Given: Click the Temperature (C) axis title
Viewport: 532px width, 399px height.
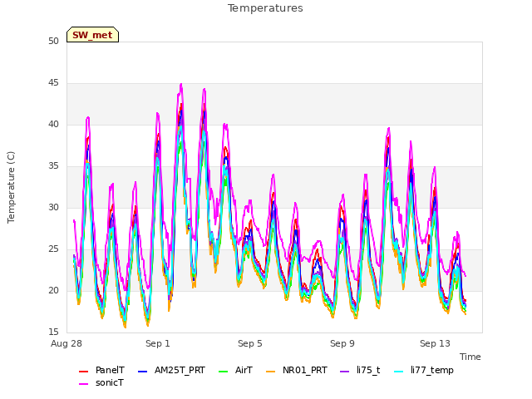Looking at the screenshot, I should pyautogui.click(x=11, y=187).
